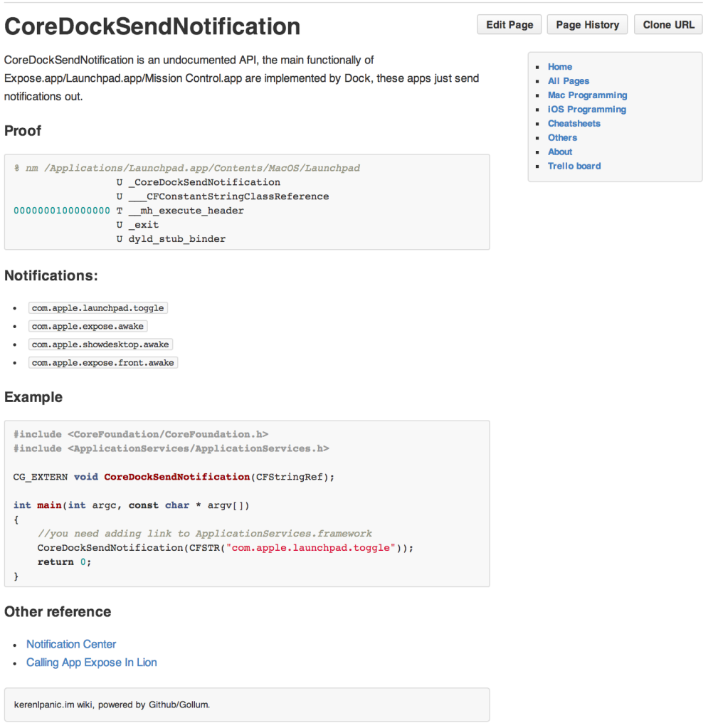Open the About page link
Image resolution: width=713 pixels, height=728 pixels.
point(560,152)
